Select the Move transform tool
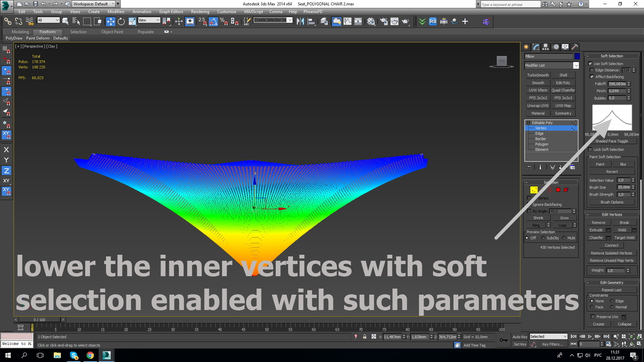Image resolution: width=644 pixels, height=362 pixels. point(110,21)
